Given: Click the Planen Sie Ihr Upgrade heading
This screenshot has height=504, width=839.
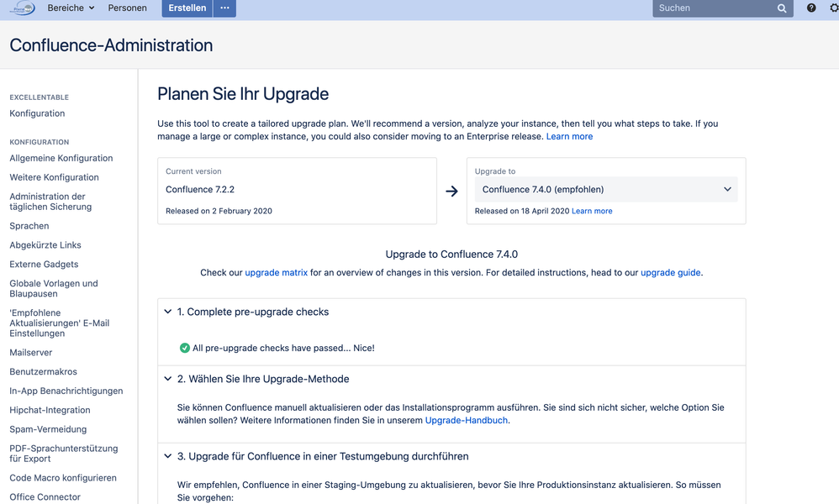Looking at the screenshot, I should (243, 94).
